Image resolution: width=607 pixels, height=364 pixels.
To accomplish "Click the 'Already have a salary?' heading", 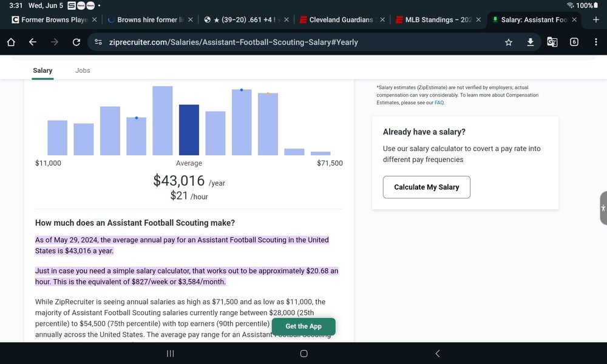I will pyautogui.click(x=424, y=132).
